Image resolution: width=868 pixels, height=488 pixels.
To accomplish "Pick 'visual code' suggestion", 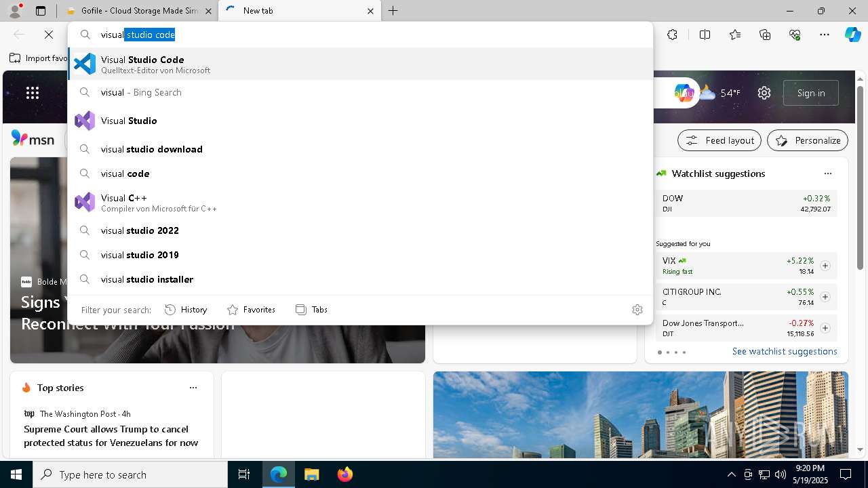I will coord(360,174).
